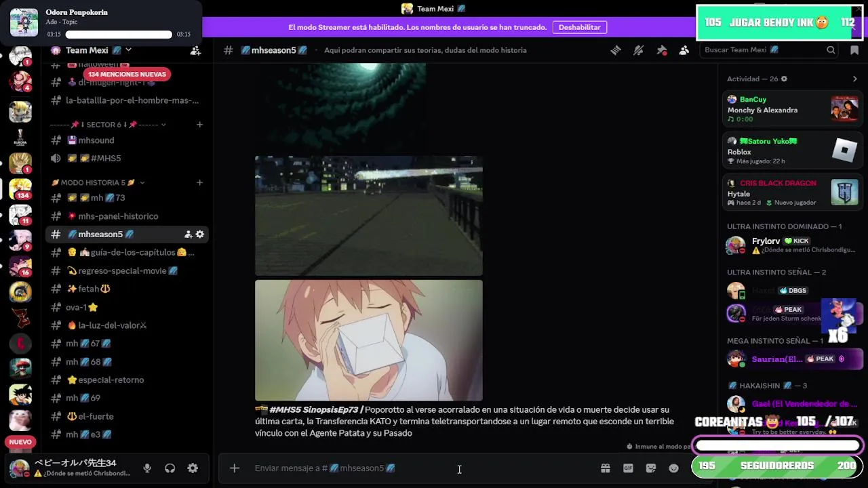The image size is (868, 488).
Task: Expand Actividad panel with chevron
Action: pos(854,79)
